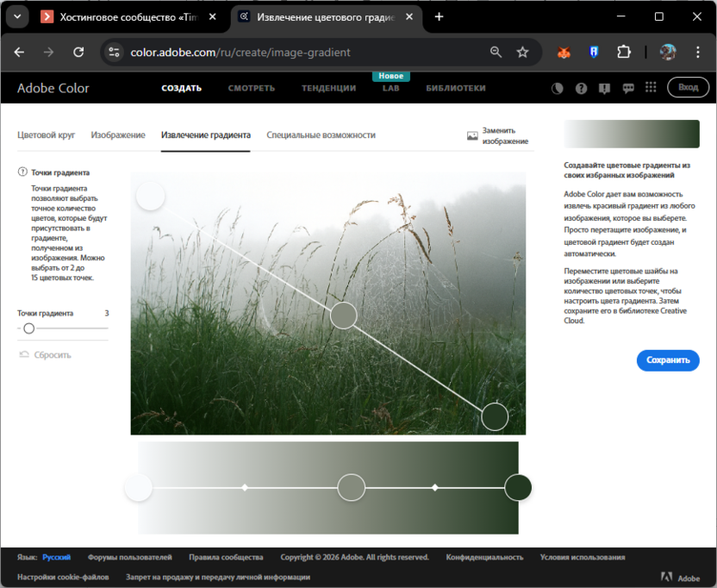The height and width of the screenshot is (588, 717).
Task: Open the chat bubble icon in header
Action: point(629,87)
